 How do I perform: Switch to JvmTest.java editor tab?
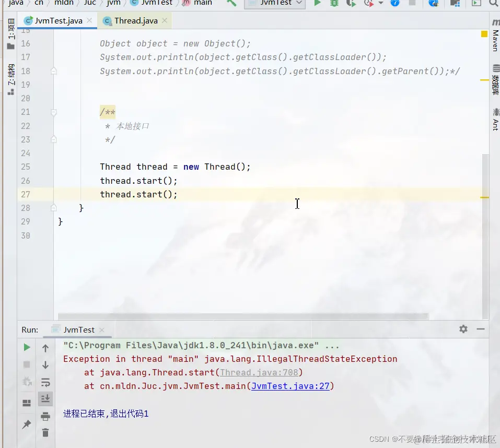[59, 21]
